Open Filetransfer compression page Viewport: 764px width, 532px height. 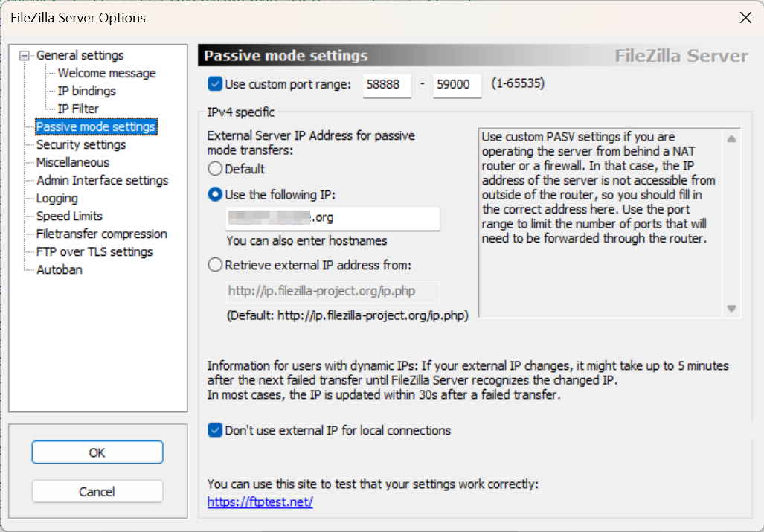102,234
